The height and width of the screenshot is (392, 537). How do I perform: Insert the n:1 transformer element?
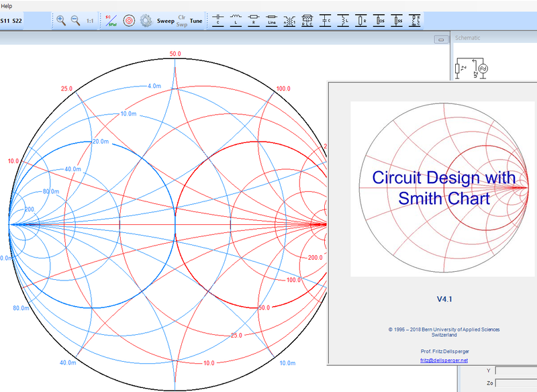click(289, 21)
